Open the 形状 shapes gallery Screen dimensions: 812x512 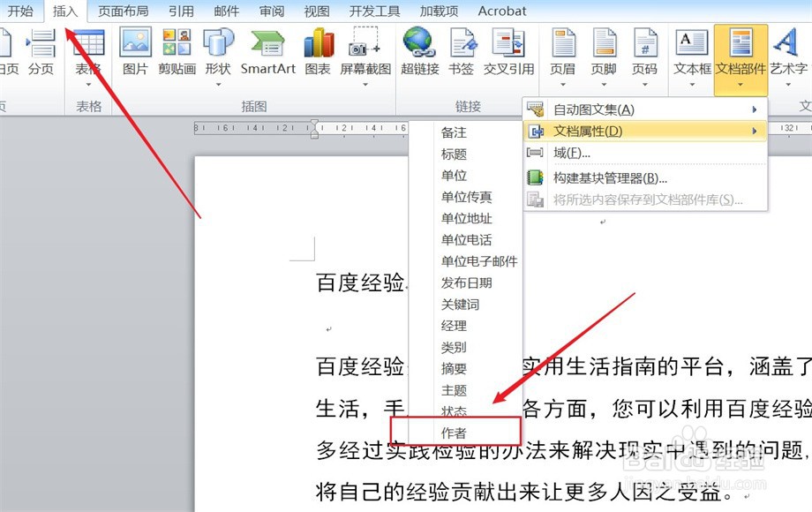(x=218, y=56)
